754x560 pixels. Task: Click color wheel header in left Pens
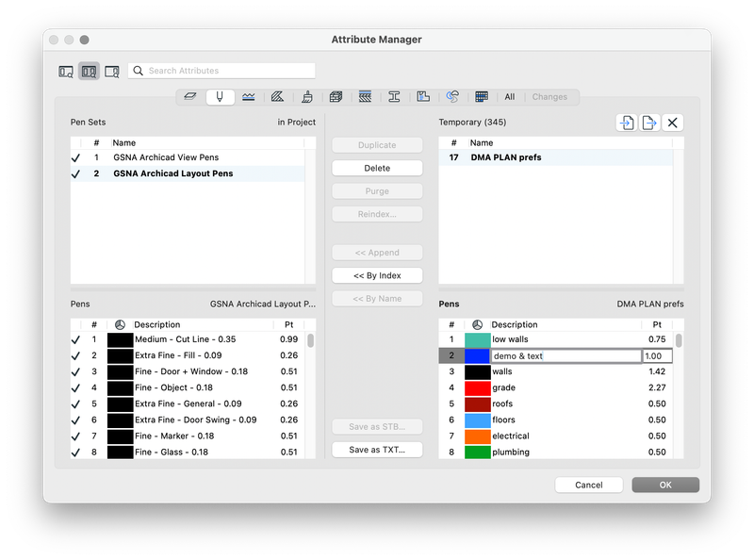tap(120, 324)
